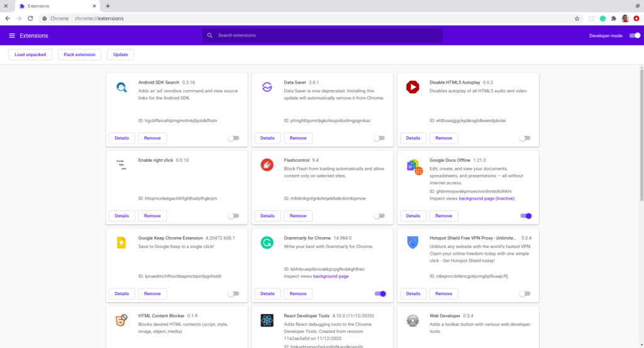Remove the Enable right click extension
644x348 pixels.
point(152,216)
